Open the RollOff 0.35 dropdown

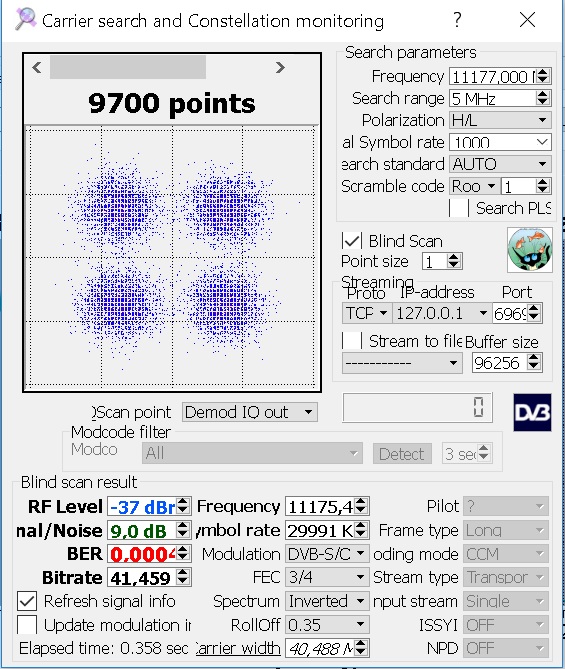(327, 625)
